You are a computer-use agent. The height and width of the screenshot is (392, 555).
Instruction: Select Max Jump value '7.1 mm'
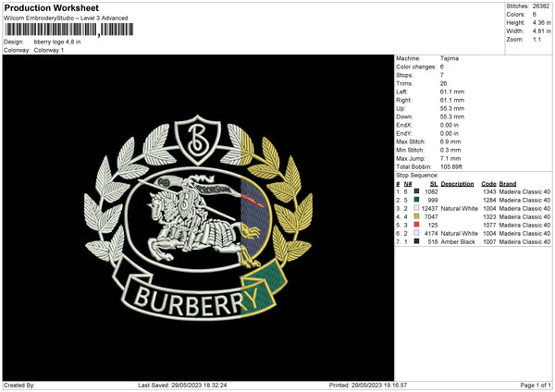pos(450,158)
